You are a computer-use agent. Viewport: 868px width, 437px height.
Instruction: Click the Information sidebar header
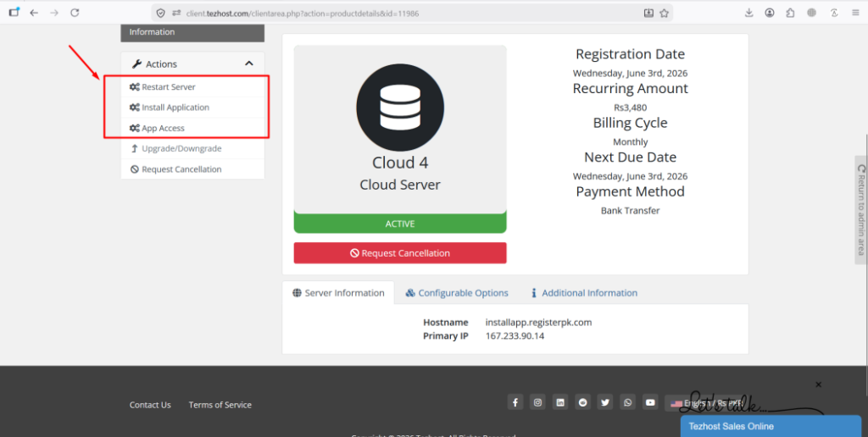click(x=192, y=33)
